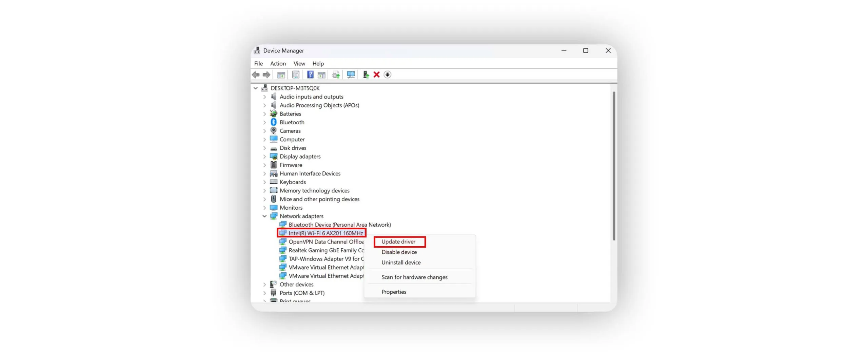This screenshot has height=356, width=868.
Task: Click the red X uninstall device icon
Action: tap(376, 75)
